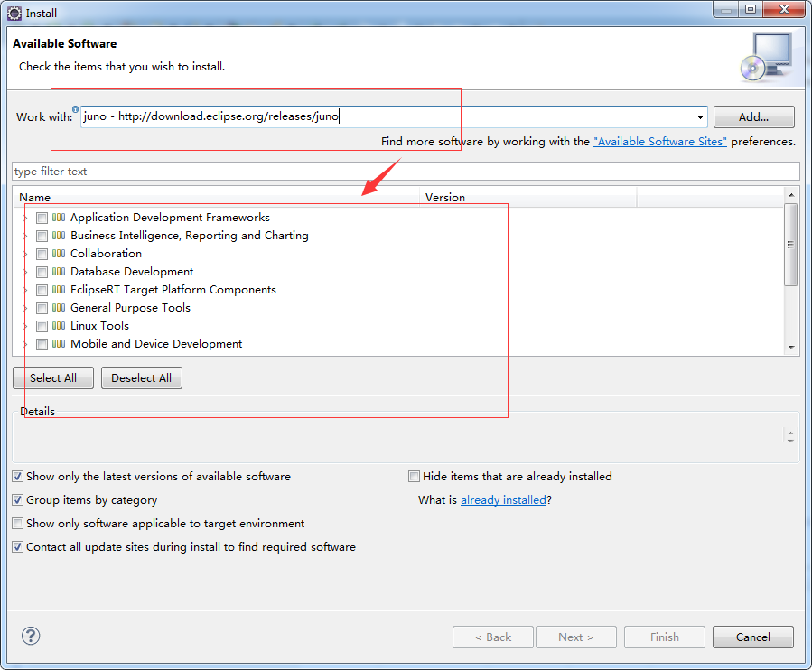Select Mobile and Device Development row text
Screen dimensions: 812x670
156,344
